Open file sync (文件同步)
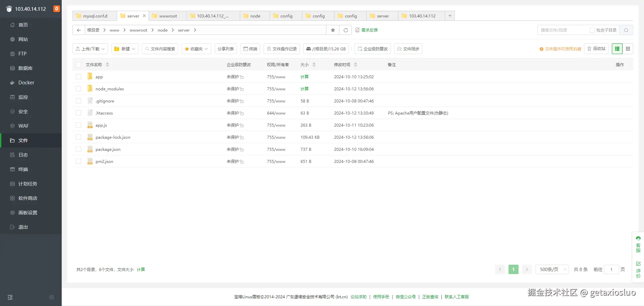This screenshot has height=306, width=644. 408,49
